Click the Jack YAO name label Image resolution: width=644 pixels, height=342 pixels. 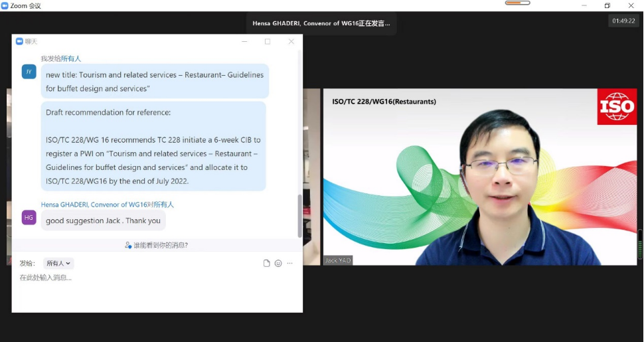(x=338, y=260)
